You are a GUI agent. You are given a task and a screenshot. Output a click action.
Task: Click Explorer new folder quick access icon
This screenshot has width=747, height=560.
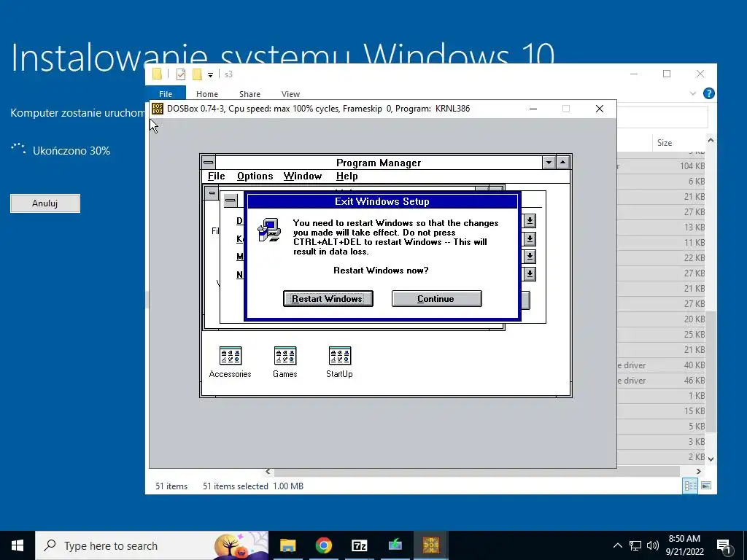pyautogui.click(x=197, y=74)
